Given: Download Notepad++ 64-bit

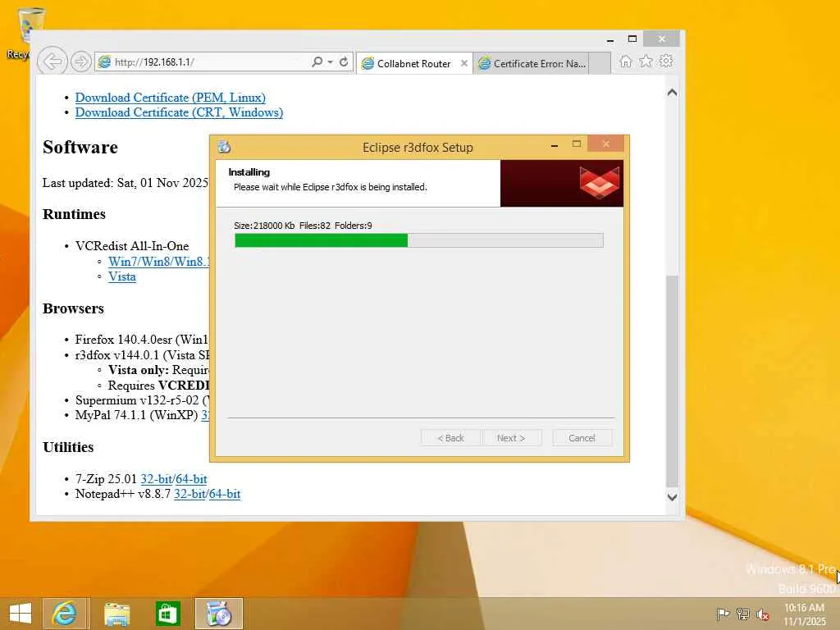Looking at the screenshot, I should click(225, 494).
